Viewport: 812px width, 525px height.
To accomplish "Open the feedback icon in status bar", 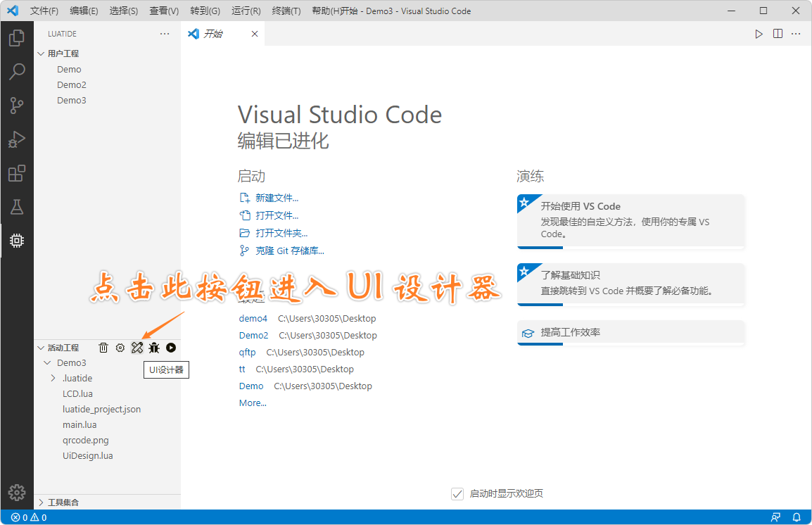I will click(x=775, y=517).
